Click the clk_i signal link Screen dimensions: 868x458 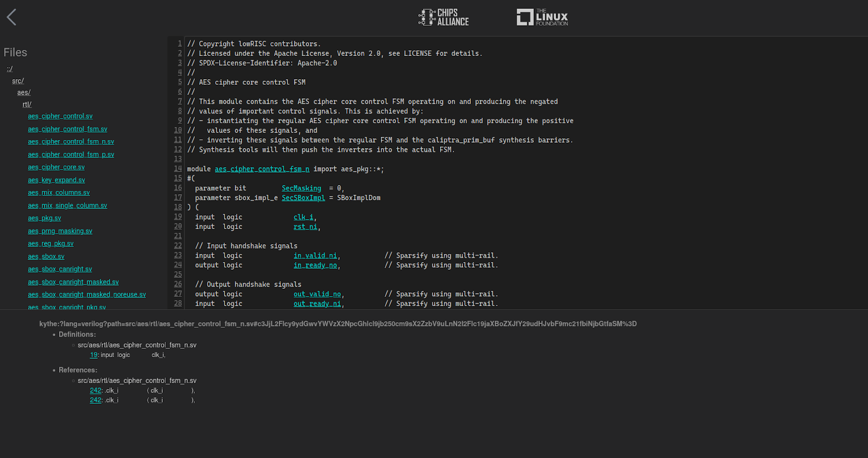pos(304,217)
